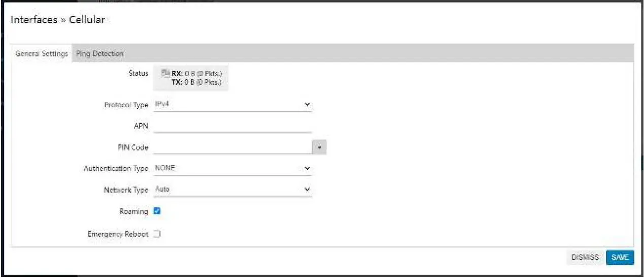Viewport: 644px width, 278px height.
Task: Click the RX/TX status text box
Action: [196, 78]
